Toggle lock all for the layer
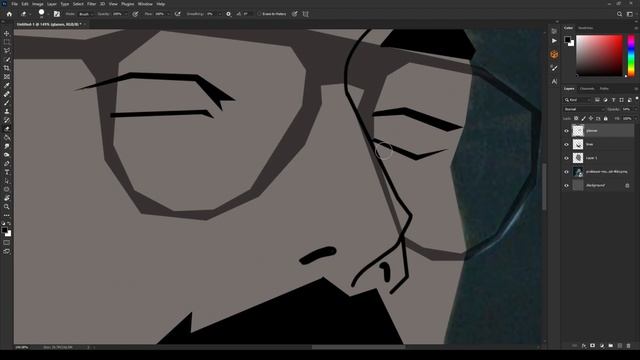 point(606,118)
